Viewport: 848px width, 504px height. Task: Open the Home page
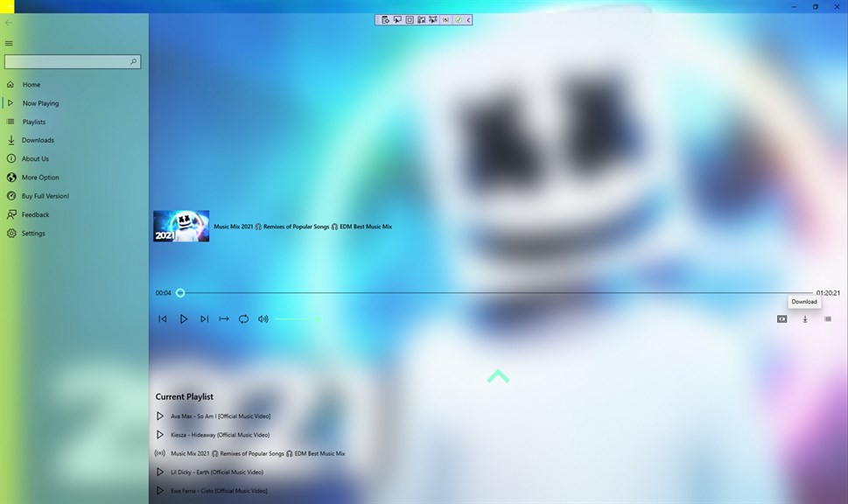[x=74, y=84]
